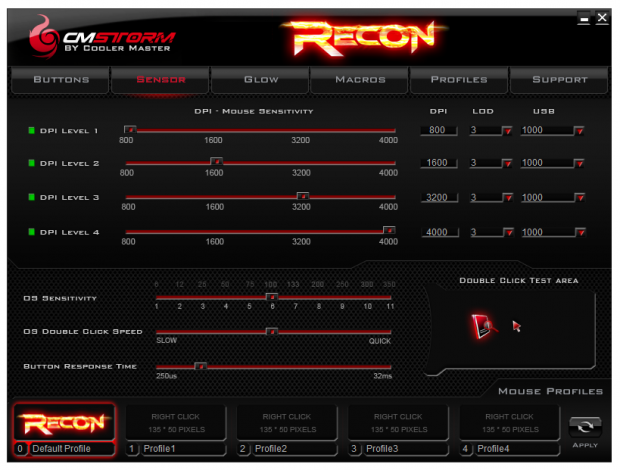The image size is (620, 470).
Task: Close the Recon window
Action: (x=602, y=18)
